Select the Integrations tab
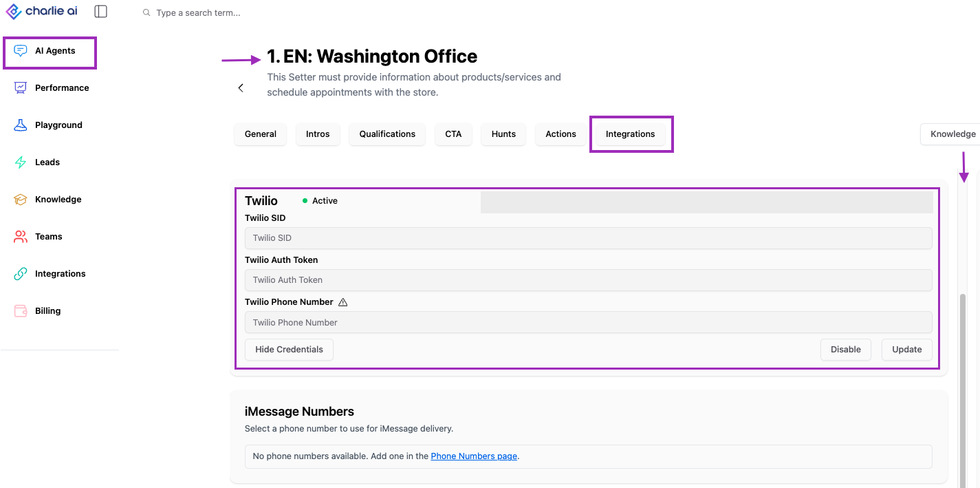 coord(631,134)
